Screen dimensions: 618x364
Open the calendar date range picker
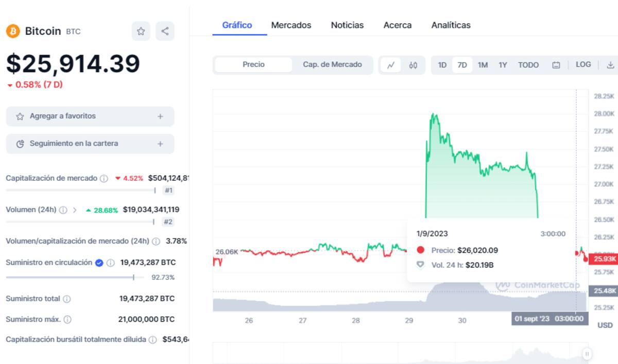click(556, 65)
